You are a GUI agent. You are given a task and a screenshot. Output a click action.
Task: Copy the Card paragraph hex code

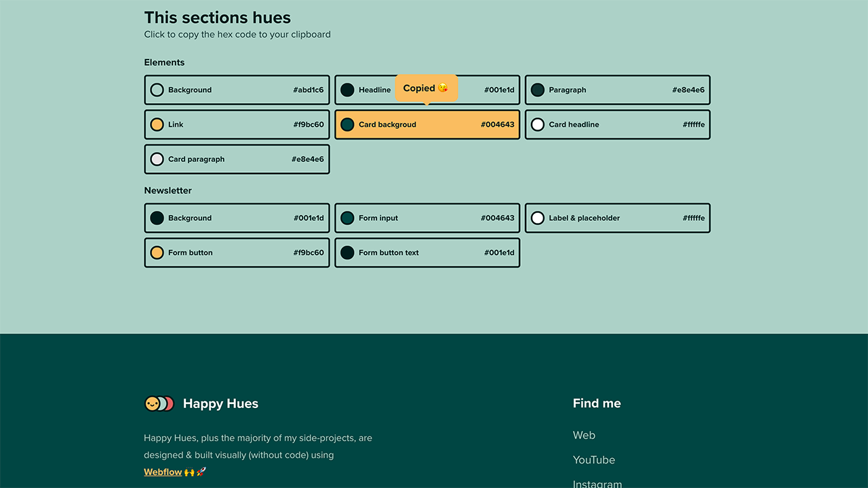pyautogui.click(x=307, y=159)
